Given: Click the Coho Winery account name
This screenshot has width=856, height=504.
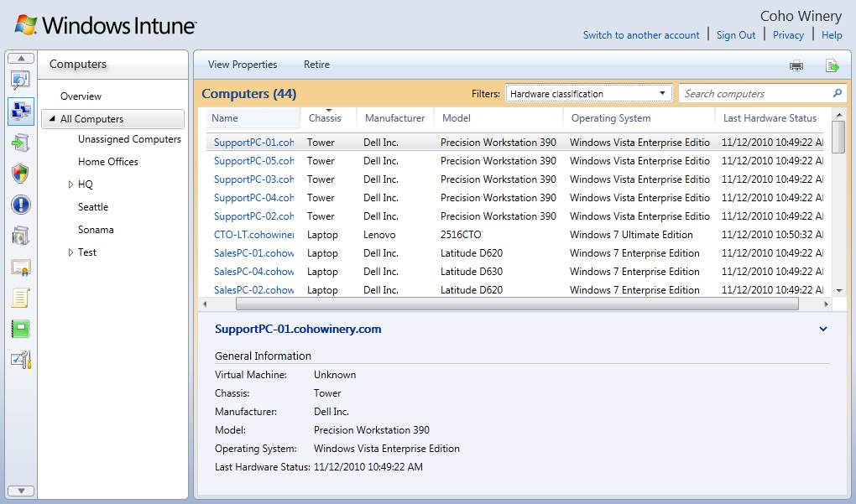Looking at the screenshot, I should pyautogui.click(x=801, y=16).
